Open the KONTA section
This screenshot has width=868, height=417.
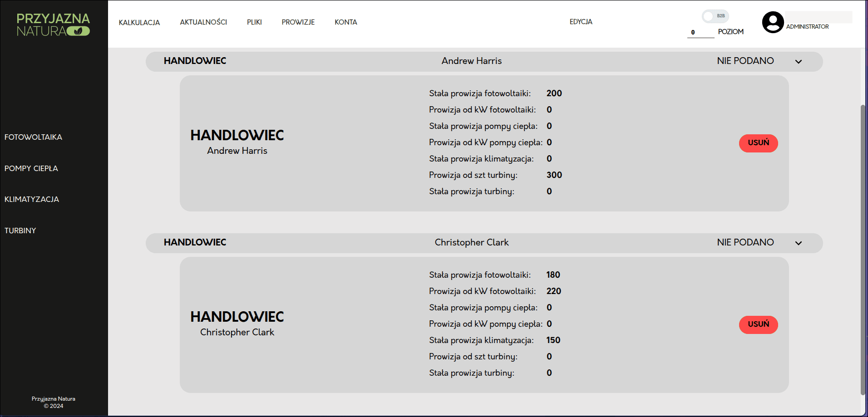point(345,22)
